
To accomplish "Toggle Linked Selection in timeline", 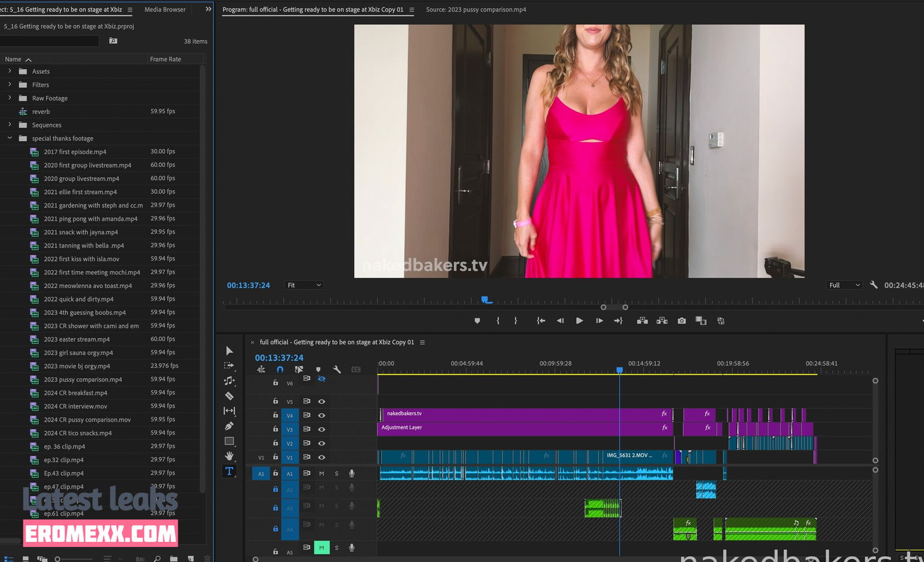I will (299, 369).
